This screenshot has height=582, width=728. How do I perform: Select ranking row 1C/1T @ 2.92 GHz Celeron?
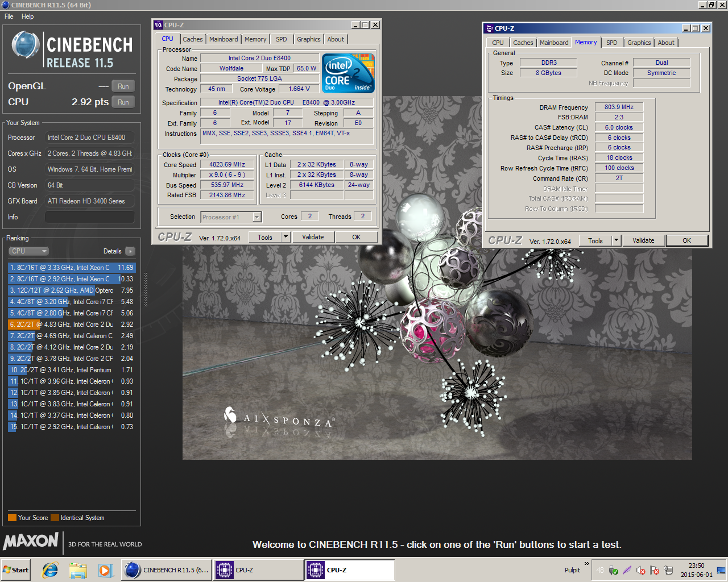(x=72, y=427)
